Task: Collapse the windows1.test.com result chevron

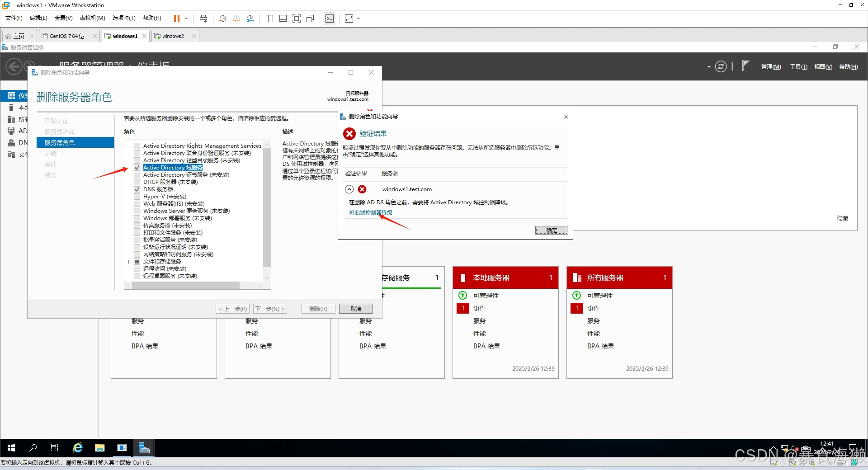Action: (x=349, y=189)
